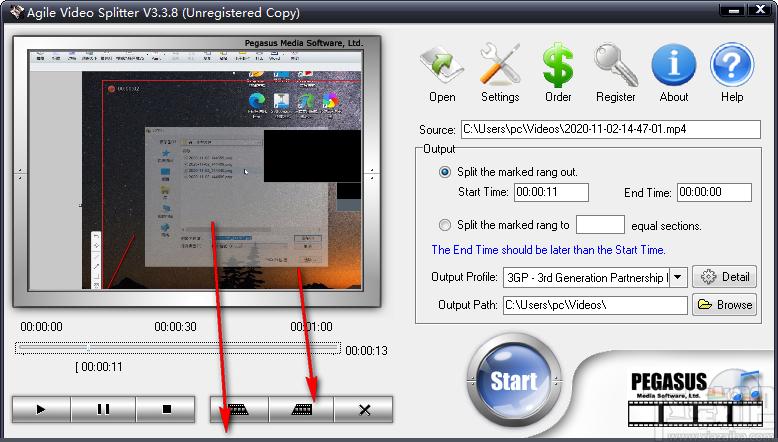Open the Settings tools icon
Screen dimensions: 778x442
click(500, 73)
